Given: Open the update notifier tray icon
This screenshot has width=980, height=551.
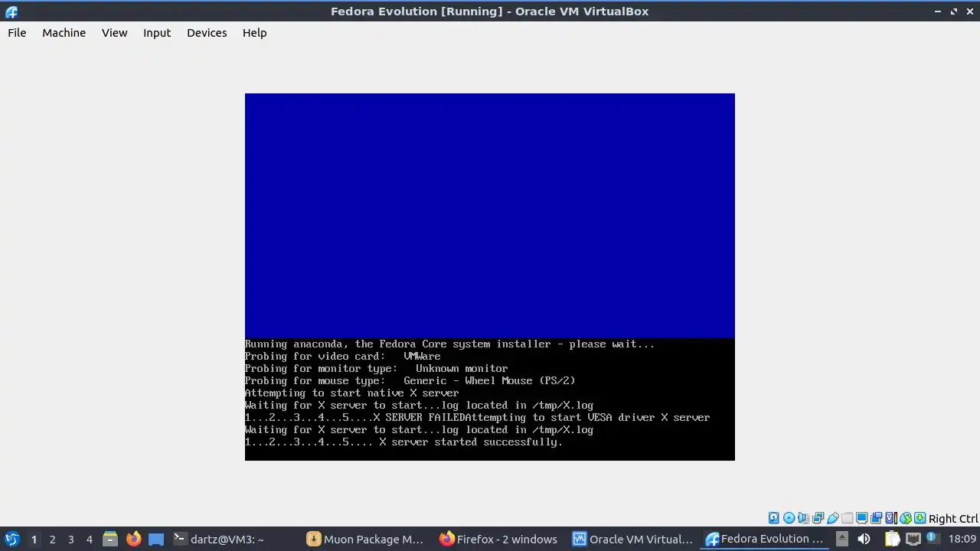Looking at the screenshot, I should (934, 539).
